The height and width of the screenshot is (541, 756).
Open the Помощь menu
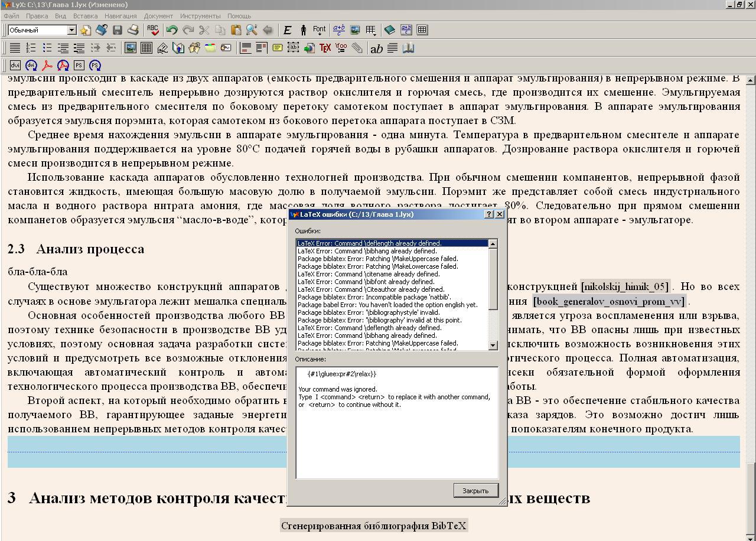[x=239, y=16]
